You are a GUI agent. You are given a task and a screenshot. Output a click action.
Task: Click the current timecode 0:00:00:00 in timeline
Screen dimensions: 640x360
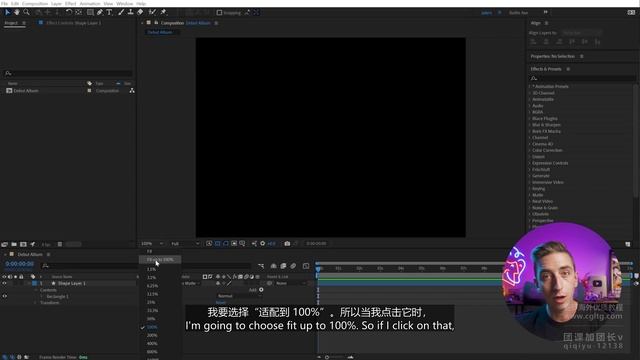pos(19,264)
